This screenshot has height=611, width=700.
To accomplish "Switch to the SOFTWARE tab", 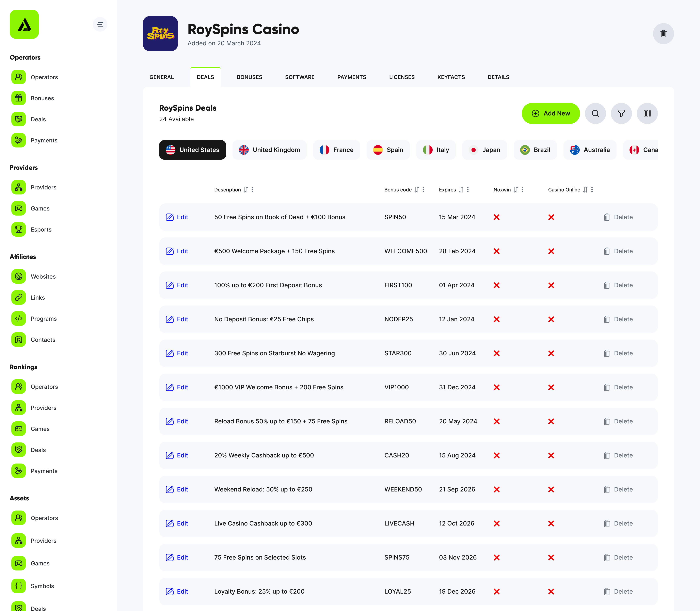I will 300,77.
